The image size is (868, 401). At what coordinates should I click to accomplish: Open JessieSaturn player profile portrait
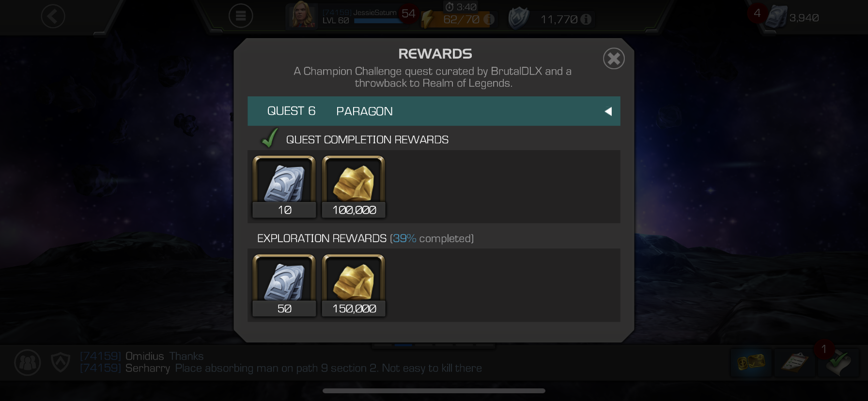click(x=303, y=15)
